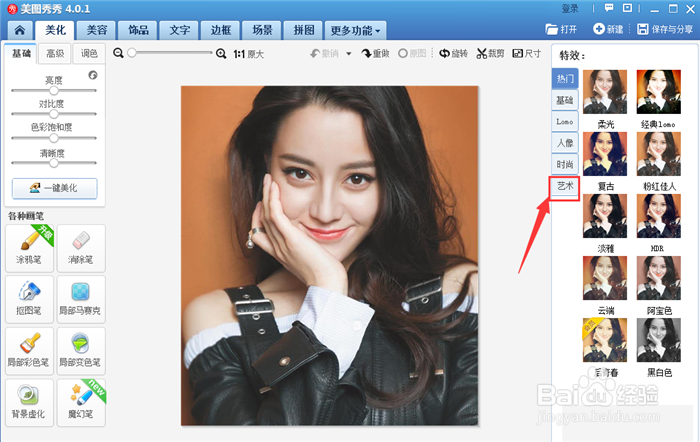Click the 一键美化 one-click beautify button
The image size is (700, 442).
pos(54,188)
